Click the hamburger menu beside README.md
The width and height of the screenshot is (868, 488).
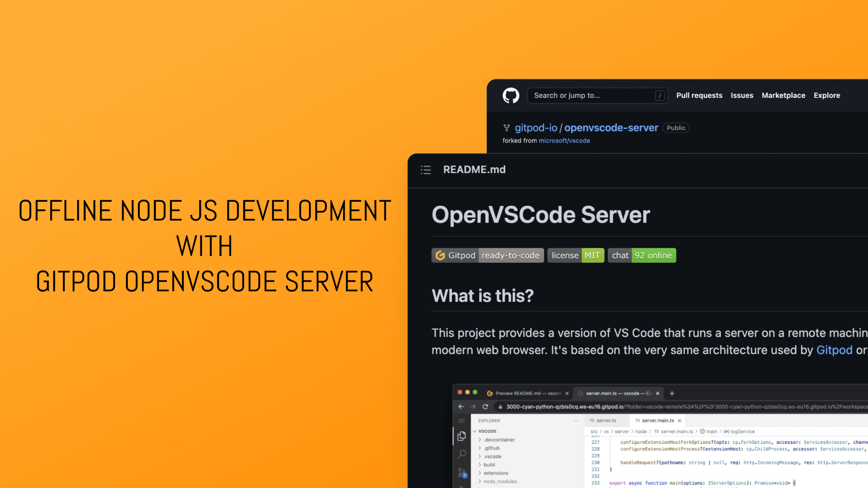[x=426, y=170]
